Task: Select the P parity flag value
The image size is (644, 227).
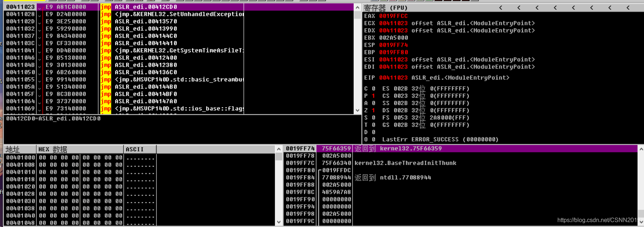Action: click(x=373, y=96)
